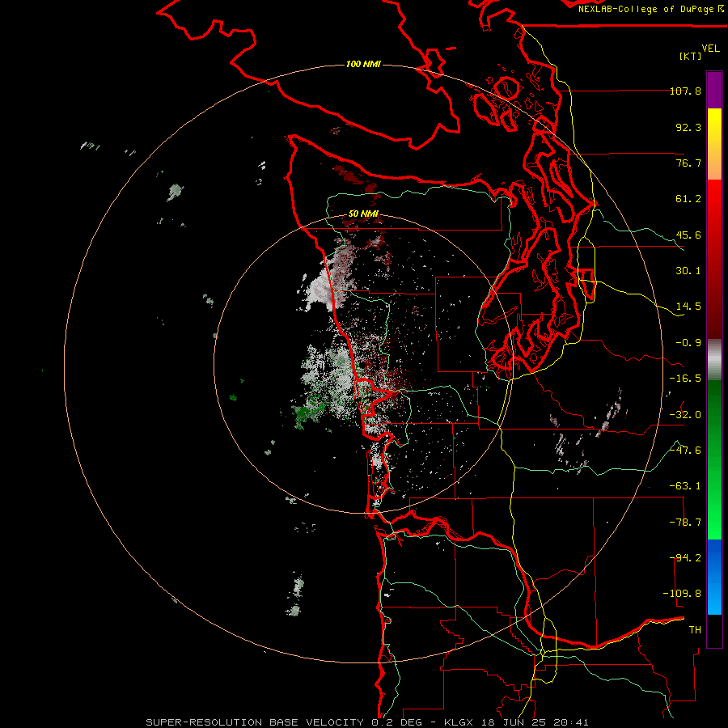
Task: Click the yellow-orange segment of the color bar
Action: tap(714, 144)
